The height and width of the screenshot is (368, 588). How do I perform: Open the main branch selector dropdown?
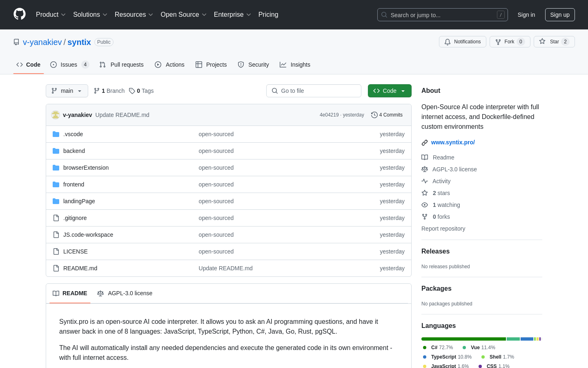[x=67, y=91]
